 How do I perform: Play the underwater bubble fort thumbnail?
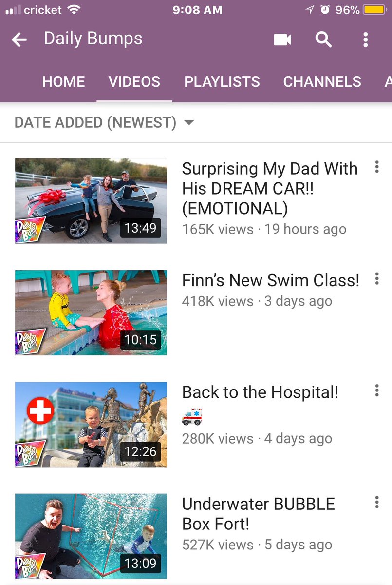coord(91,536)
